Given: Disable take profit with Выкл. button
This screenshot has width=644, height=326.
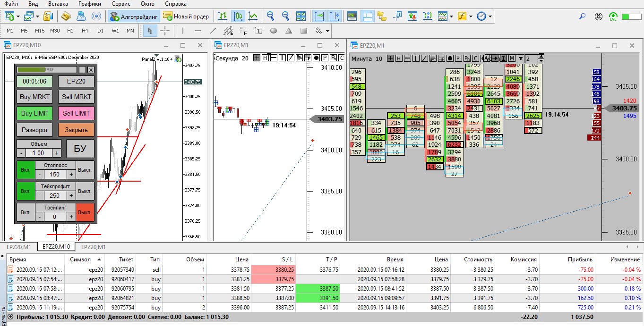Looking at the screenshot, I should pos(85,191).
